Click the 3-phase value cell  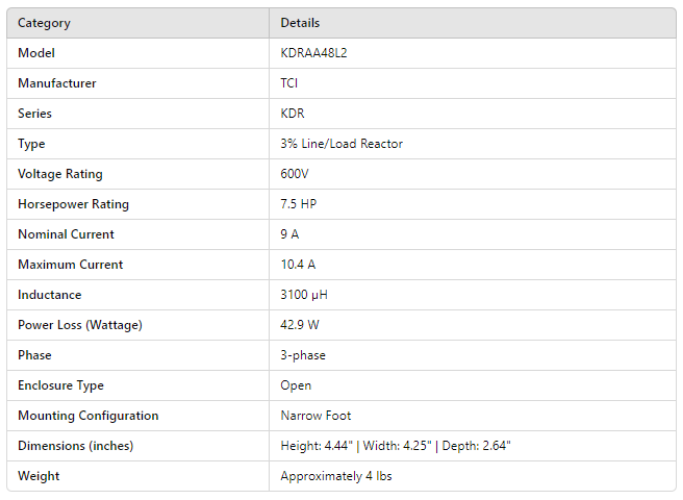pos(303,355)
